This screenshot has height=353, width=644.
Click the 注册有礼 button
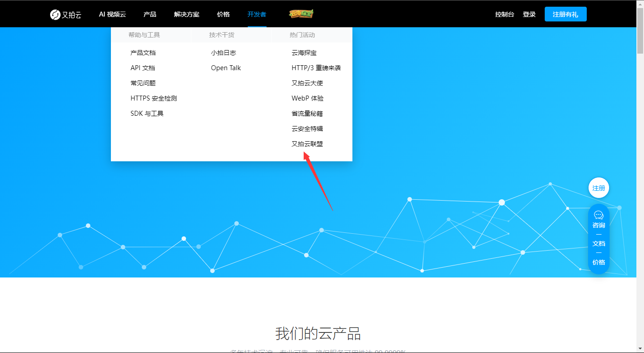565,14
